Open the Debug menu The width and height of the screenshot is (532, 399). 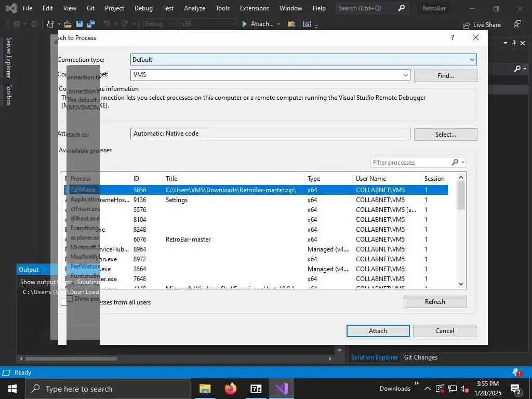coord(143,8)
